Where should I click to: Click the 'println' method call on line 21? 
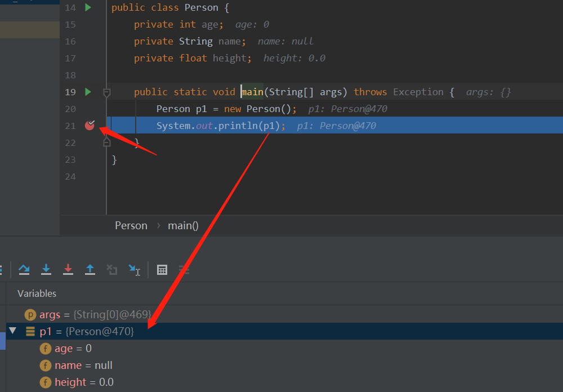[x=238, y=126]
